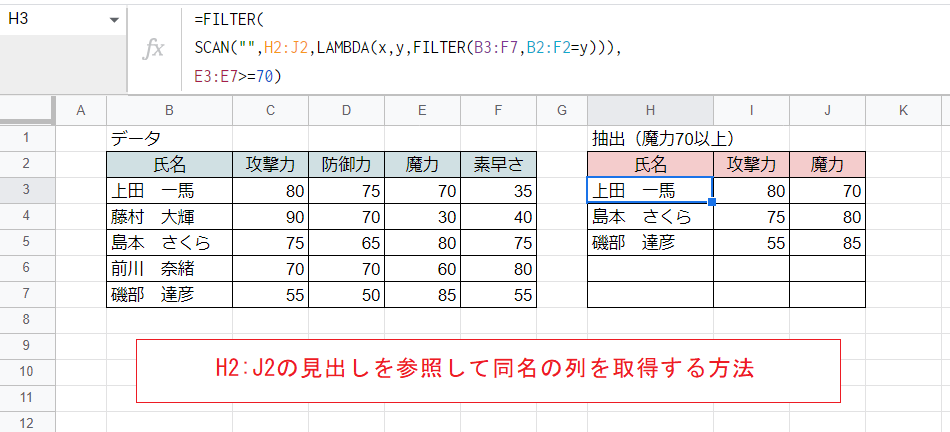Click cell F4 with value 40
This screenshot has height=432, width=950.
tap(498, 216)
